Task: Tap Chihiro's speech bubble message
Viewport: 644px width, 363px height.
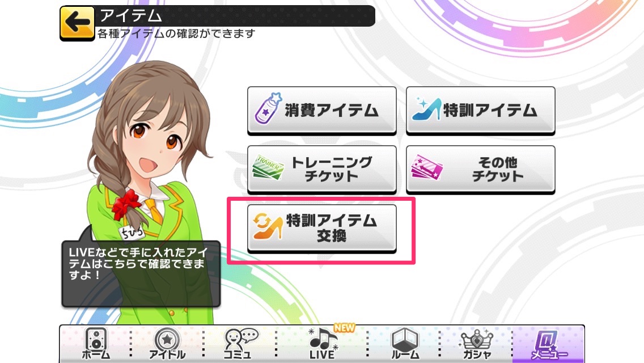Action: click(x=141, y=273)
